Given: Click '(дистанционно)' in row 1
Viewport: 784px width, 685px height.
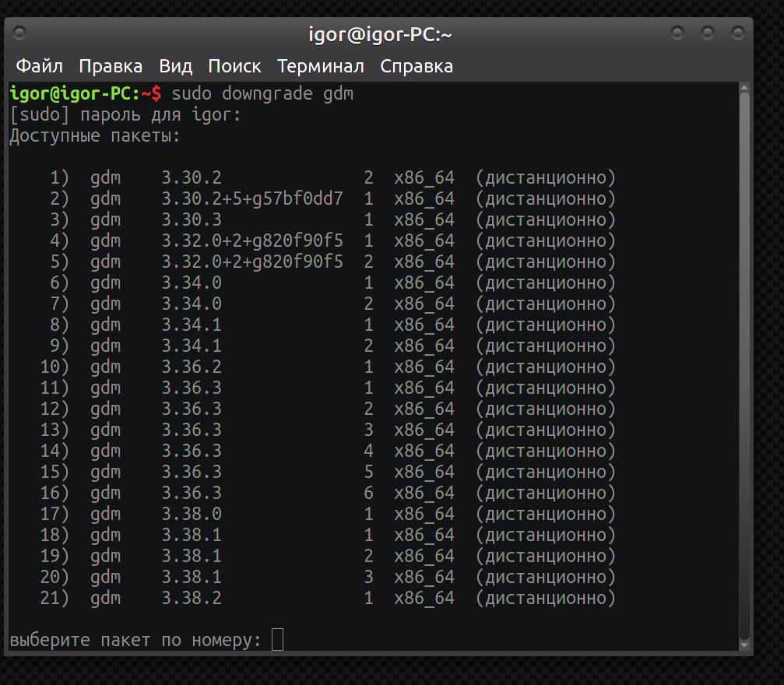Looking at the screenshot, I should (546, 177).
